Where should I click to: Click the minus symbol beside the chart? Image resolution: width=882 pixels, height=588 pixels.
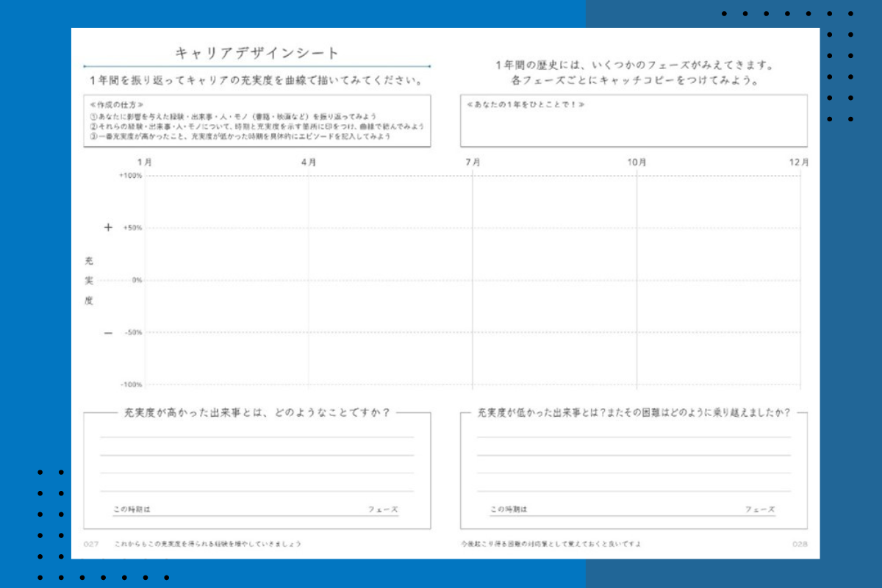pyautogui.click(x=108, y=333)
